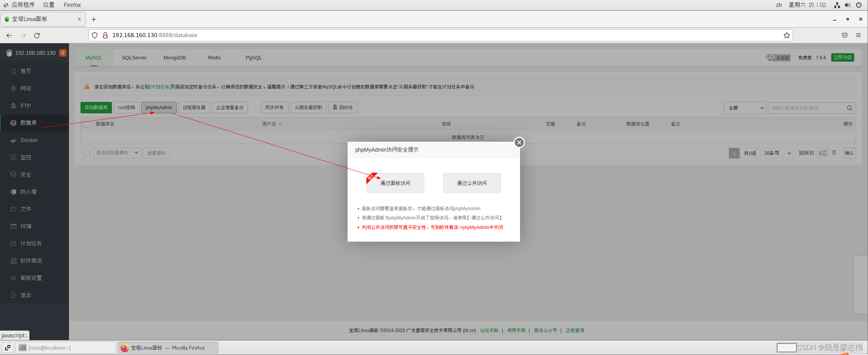
Task: Click the system power icon
Action: [859, 5]
